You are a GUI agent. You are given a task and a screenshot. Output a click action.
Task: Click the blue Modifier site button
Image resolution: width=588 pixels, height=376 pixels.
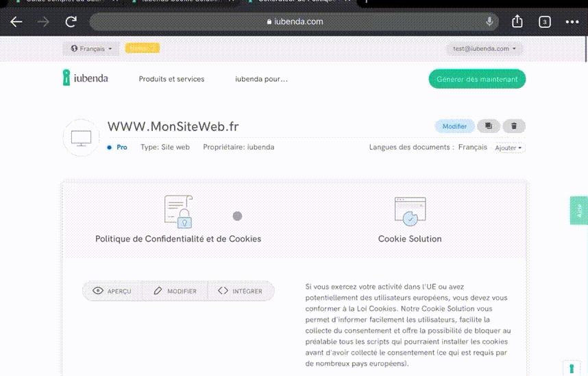click(x=454, y=126)
